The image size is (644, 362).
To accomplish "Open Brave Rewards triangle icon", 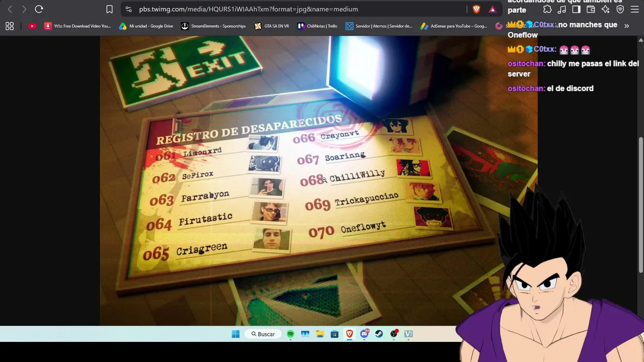I will 493,9.
